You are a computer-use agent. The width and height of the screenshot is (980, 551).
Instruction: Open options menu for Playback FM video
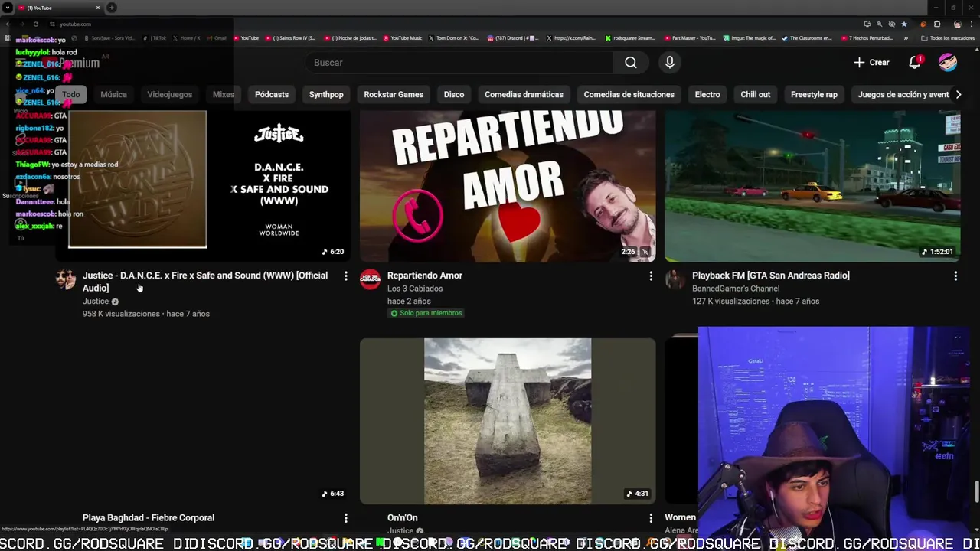coord(955,275)
